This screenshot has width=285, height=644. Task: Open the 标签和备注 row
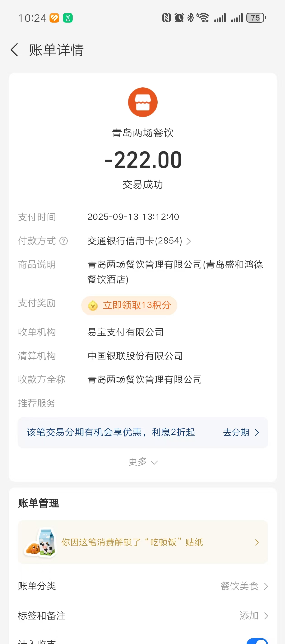42,615
